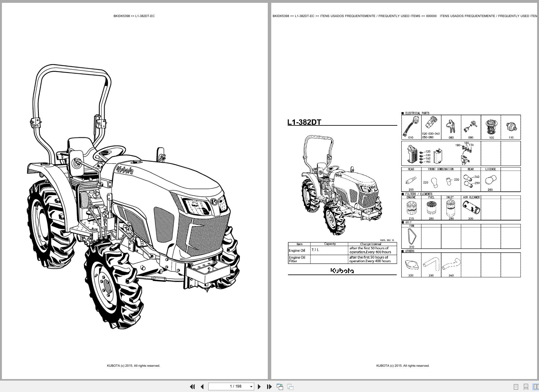Click hose part 340 image
539x392 pixels.
click(451, 264)
